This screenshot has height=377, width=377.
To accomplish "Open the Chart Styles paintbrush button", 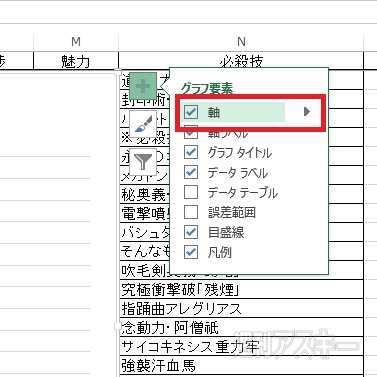I will pos(143,124).
